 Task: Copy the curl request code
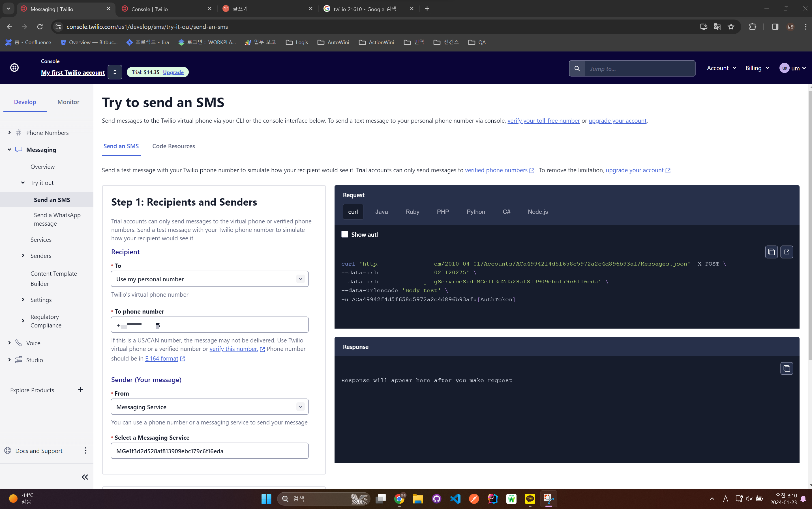tap(771, 252)
